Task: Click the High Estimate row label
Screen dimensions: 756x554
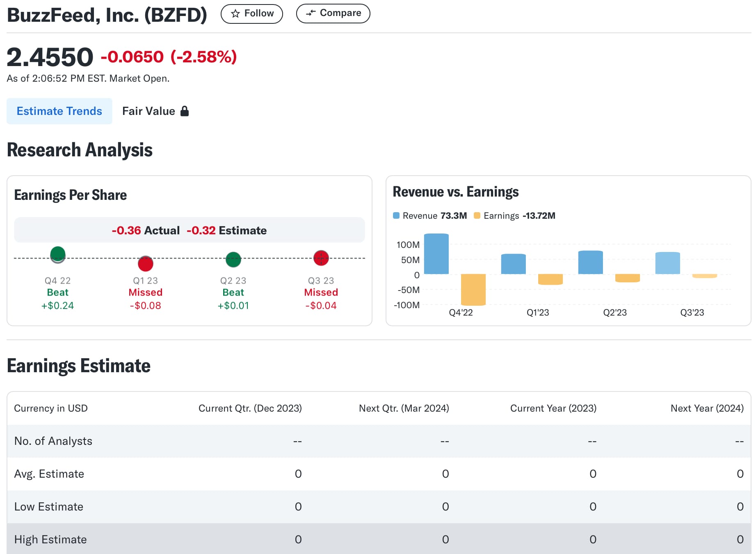Action: [x=50, y=540]
